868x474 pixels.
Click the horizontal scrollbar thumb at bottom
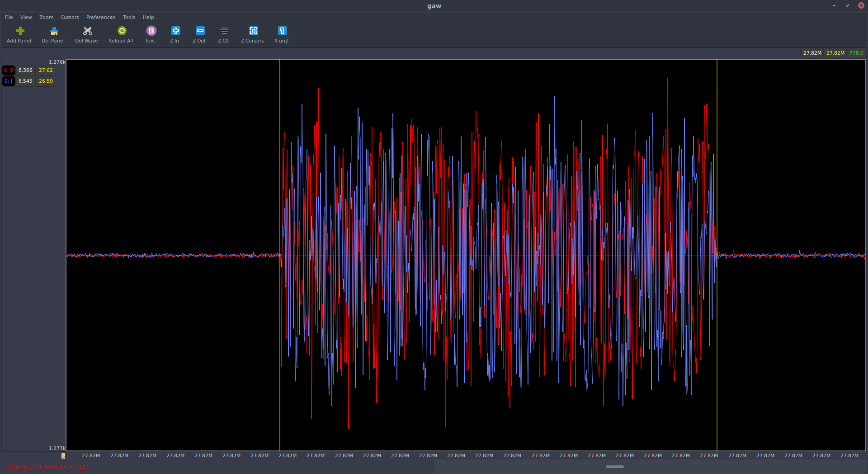tap(614, 467)
